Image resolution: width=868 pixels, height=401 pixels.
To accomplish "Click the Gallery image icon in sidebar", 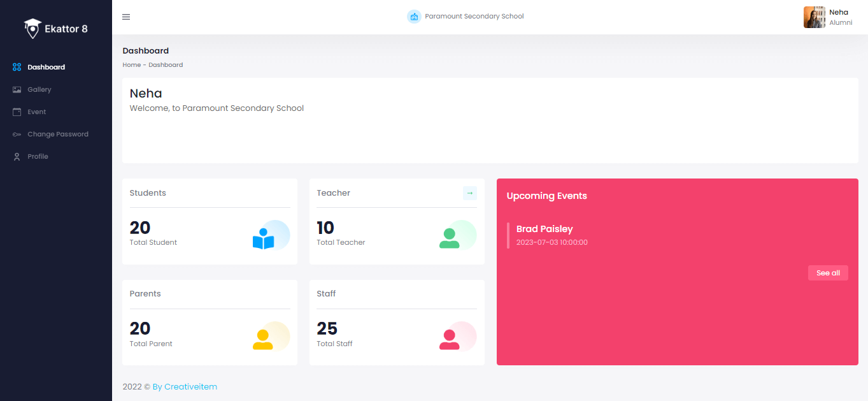I will (x=17, y=90).
